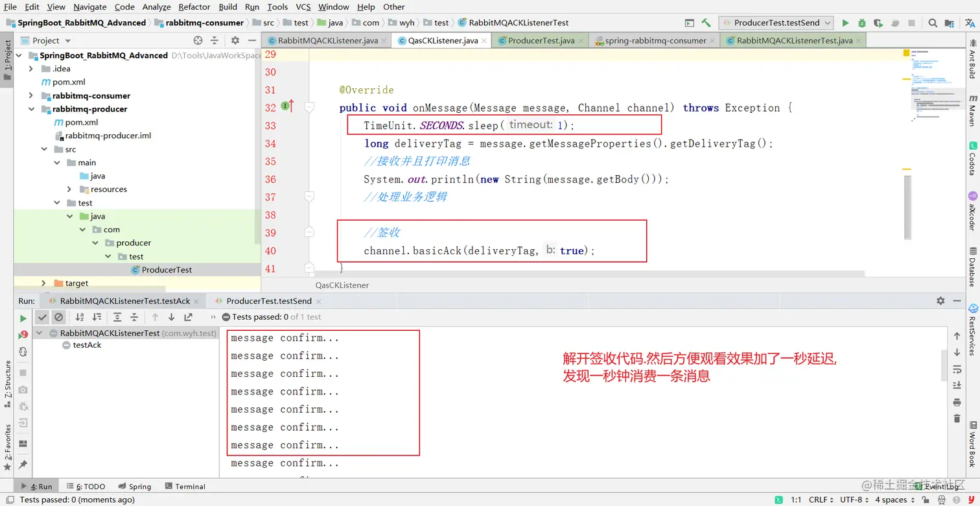Viewport: 980px width, 506px height.
Task: Open Run panel settings gear
Action: click(x=940, y=301)
